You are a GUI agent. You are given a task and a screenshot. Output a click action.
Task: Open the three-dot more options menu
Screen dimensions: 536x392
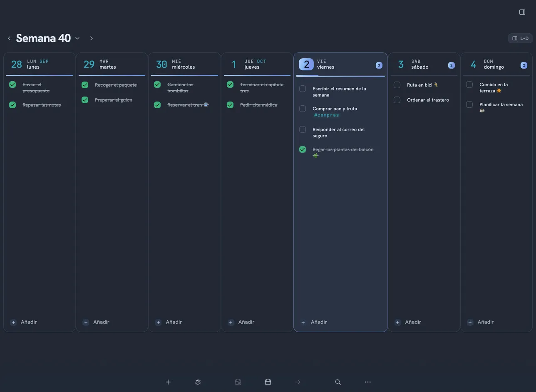pyautogui.click(x=368, y=382)
